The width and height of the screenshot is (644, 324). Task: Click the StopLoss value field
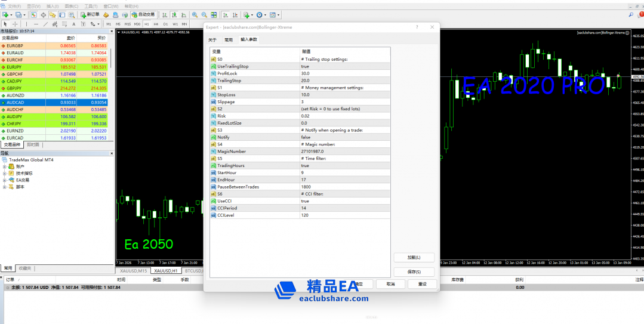345,94
